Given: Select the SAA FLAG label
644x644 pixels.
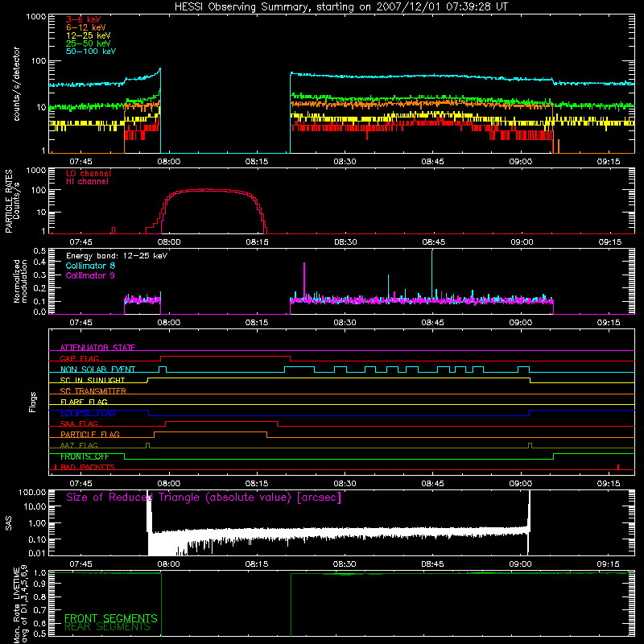Looking at the screenshot, I should [79, 423].
